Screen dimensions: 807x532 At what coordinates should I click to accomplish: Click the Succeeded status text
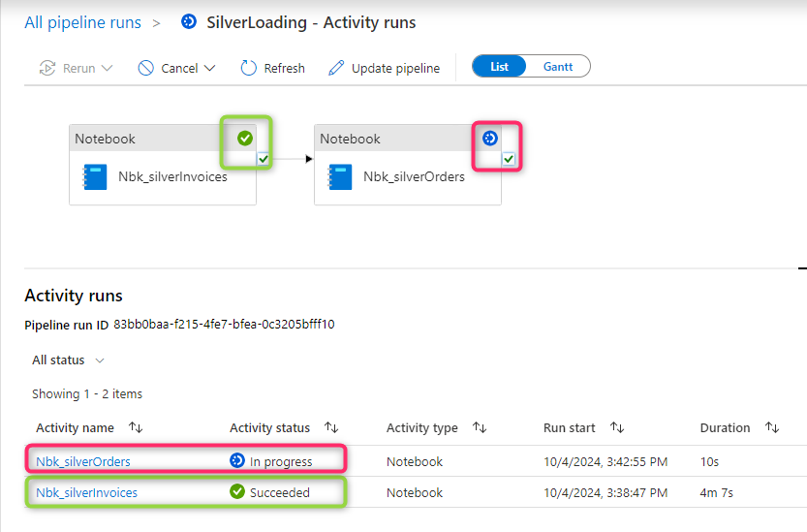(279, 492)
